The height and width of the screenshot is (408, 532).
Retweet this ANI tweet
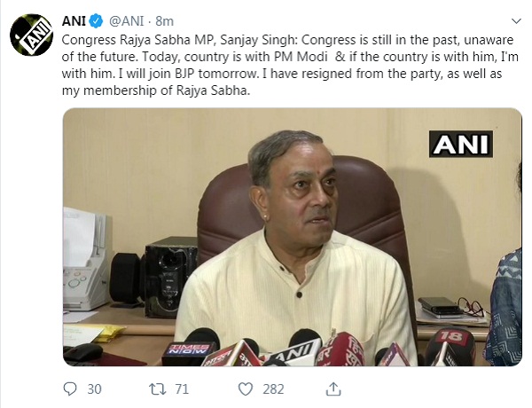pos(156,388)
